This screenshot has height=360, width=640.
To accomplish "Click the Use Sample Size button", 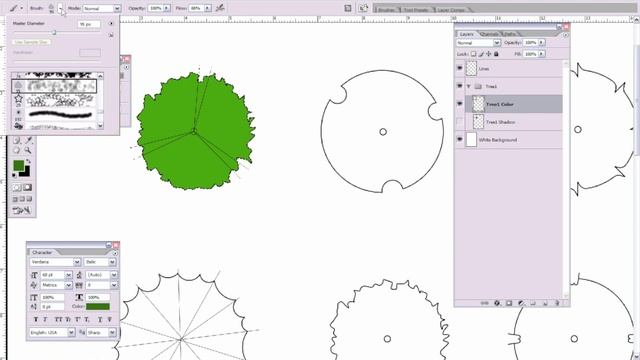I will coord(31,42).
